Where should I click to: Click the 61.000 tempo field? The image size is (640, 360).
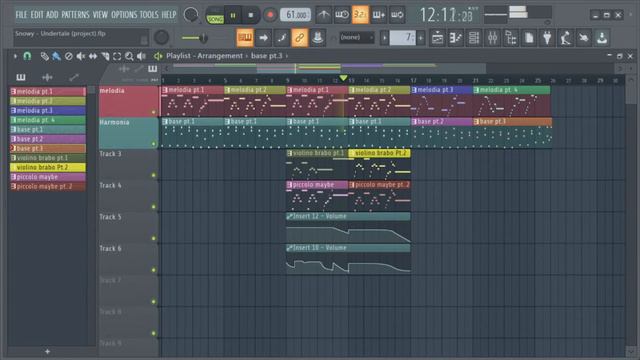[296, 15]
